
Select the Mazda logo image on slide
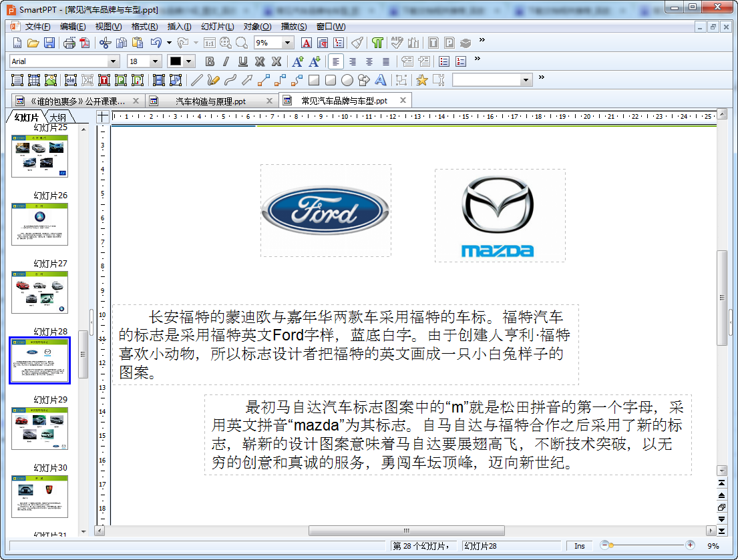(x=500, y=216)
